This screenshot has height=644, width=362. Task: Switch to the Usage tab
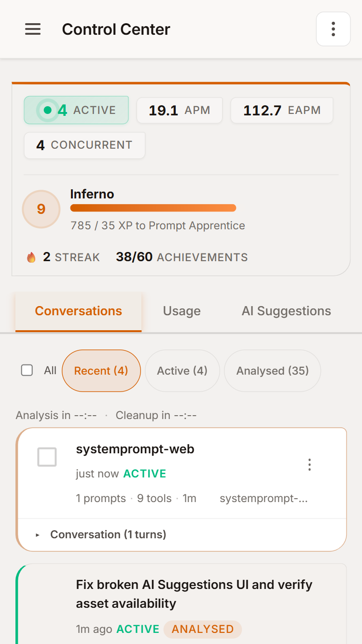pos(181,311)
